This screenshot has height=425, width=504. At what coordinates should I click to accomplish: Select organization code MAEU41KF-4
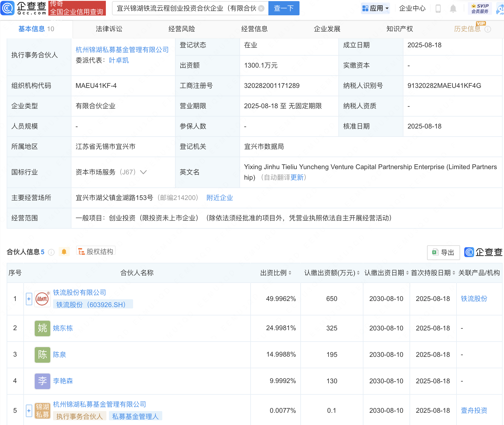pyautogui.click(x=96, y=86)
